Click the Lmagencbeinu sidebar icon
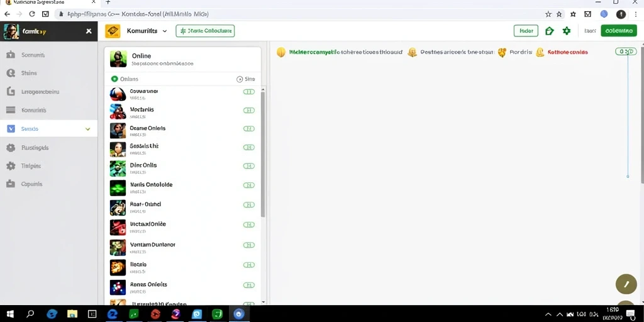Image resolution: width=644 pixels, height=322 pixels. (x=11, y=92)
